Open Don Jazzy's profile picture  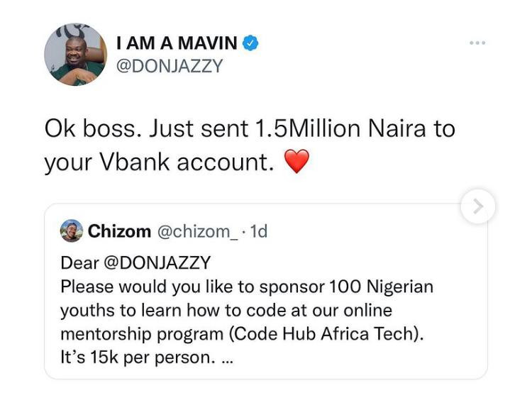click(x=75, y=55)
